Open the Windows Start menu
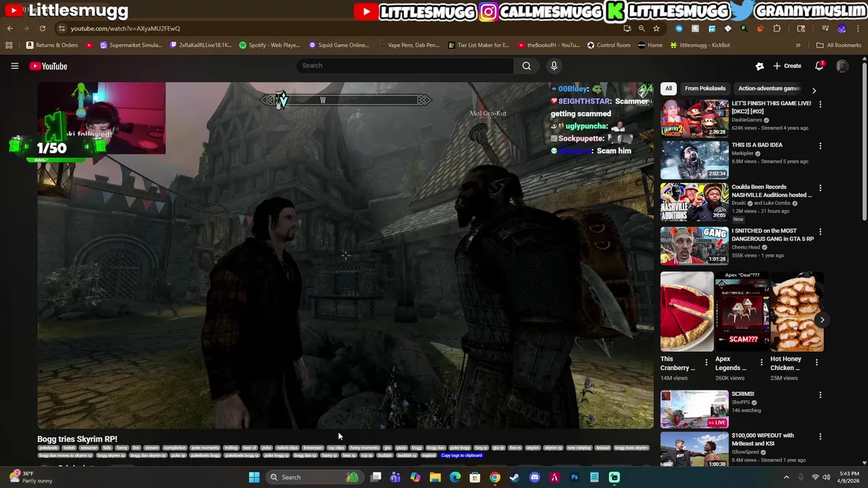868x488 pixels. [x=254, y=477]
